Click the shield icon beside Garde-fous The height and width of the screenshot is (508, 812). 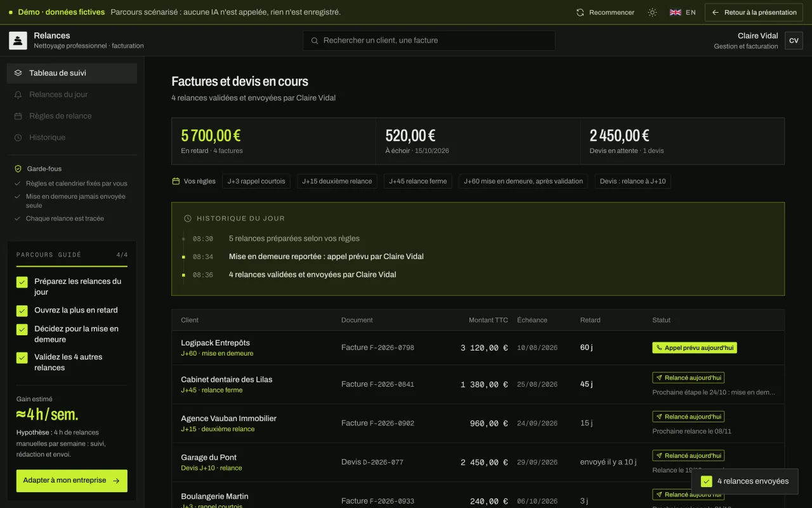click(18, 169)
